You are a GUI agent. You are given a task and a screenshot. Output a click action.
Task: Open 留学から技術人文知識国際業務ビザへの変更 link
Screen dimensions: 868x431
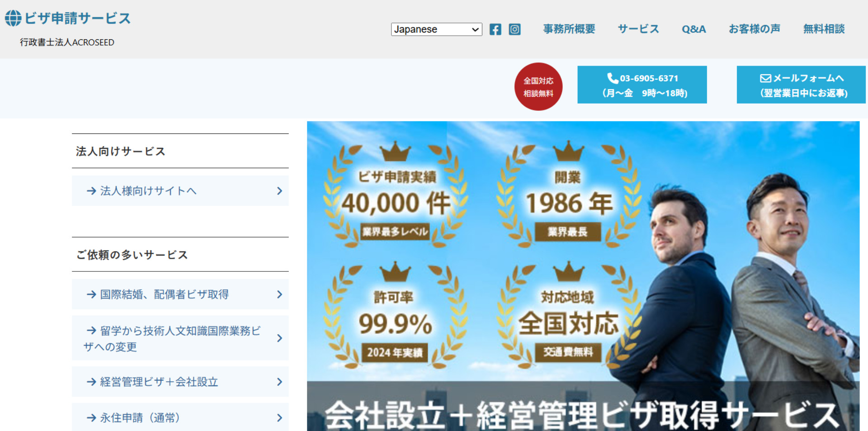pyautogui.click(x=172, y=338)
